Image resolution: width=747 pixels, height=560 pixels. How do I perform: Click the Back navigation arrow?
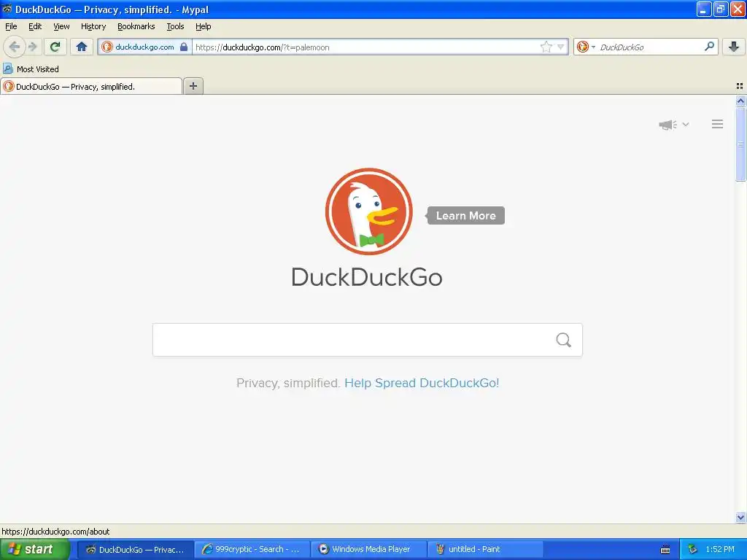click(15, 47)
